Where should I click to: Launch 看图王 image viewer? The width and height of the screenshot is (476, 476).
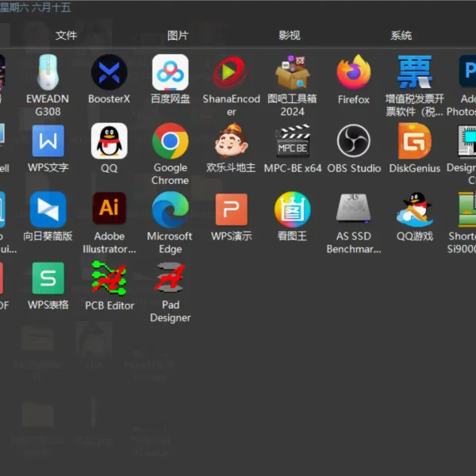pos(292,209)
